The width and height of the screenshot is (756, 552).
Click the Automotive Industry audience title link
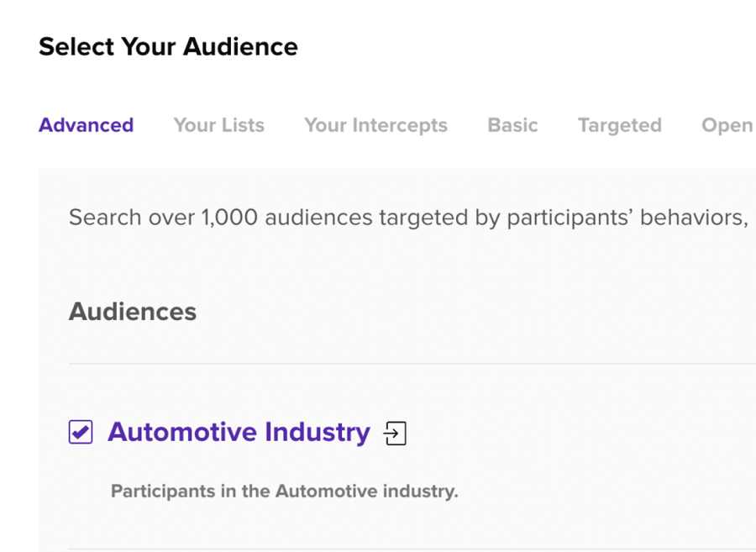tap(239, 432)
